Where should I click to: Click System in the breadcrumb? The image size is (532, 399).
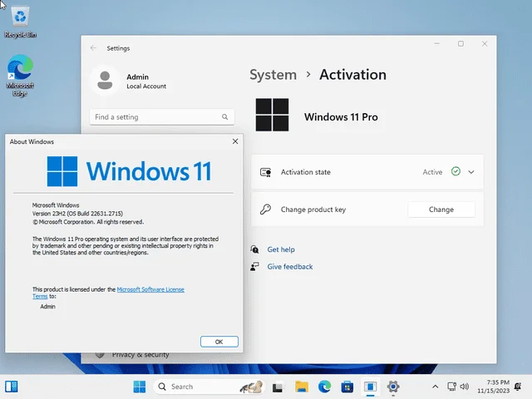tap(273, 75)
